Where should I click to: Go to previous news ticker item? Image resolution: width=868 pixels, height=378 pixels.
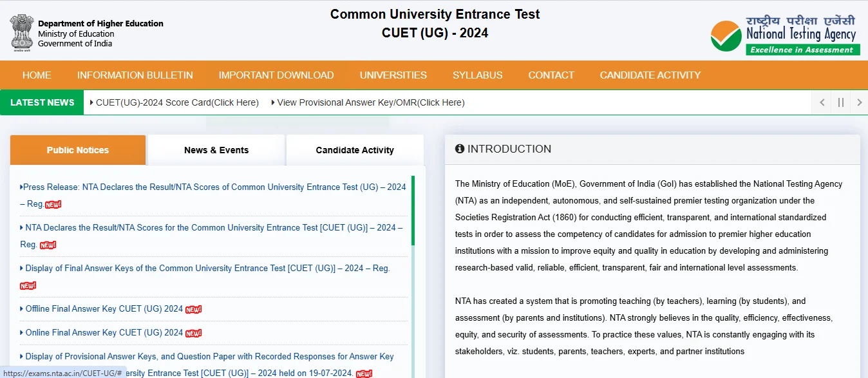[x=822, y=102]
